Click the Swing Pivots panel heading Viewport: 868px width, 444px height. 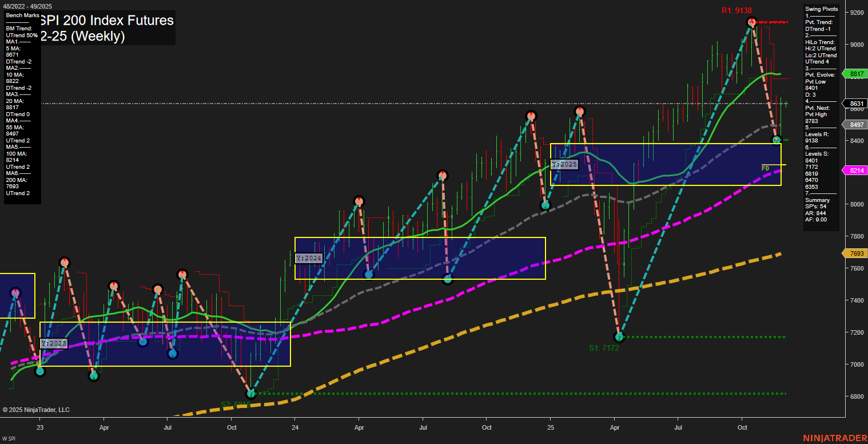[x=821, y=9]
